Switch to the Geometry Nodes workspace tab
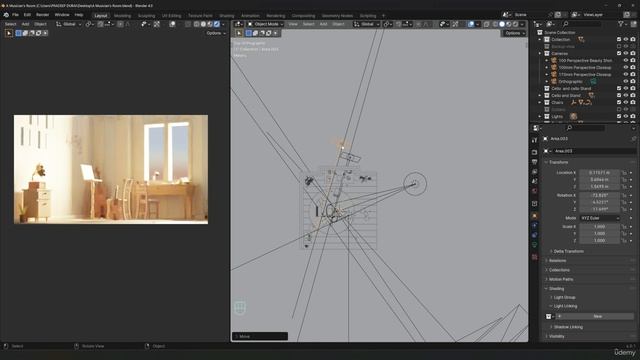Screen dimensions: 640x360 pos(337,16)
